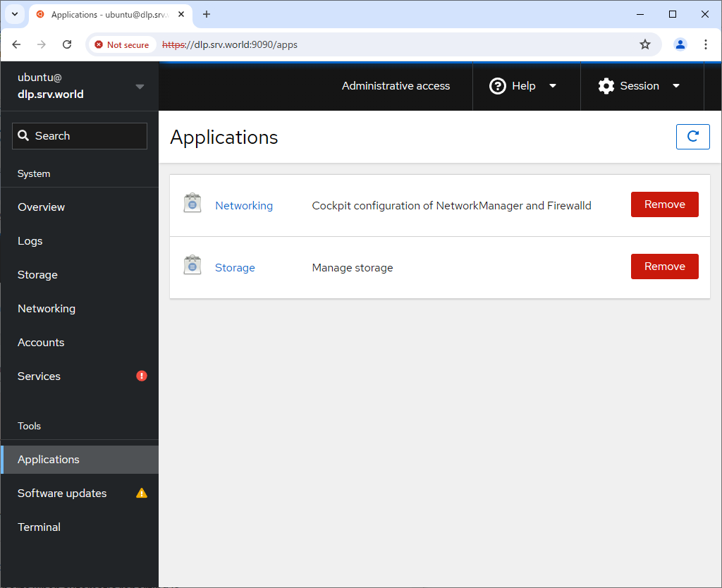Click the Software updates warning triangle
Screen dimensions: 722x588
[x=141, y=493]
